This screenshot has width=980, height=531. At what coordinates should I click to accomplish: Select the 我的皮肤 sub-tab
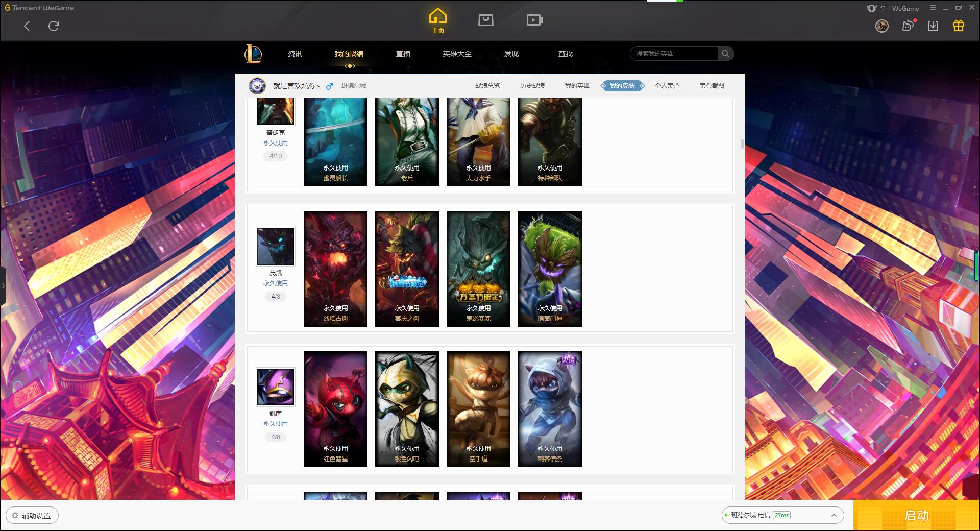[x=622, y=86]
